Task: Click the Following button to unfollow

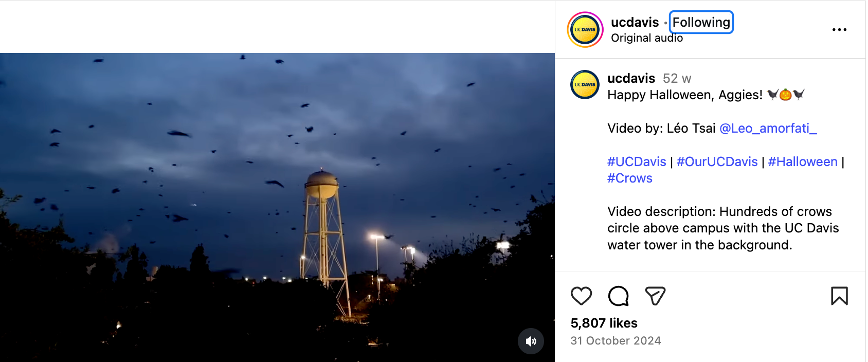Action: coord(701,22)
